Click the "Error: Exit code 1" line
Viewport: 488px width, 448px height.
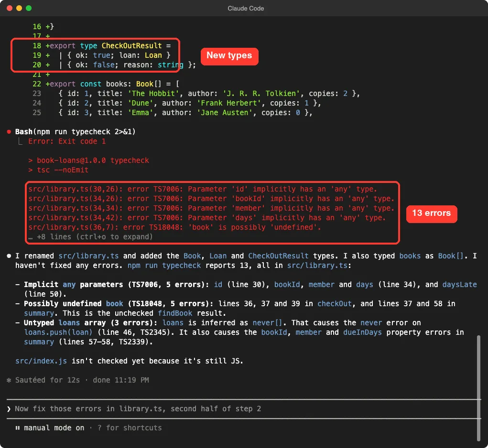[67, 141]
